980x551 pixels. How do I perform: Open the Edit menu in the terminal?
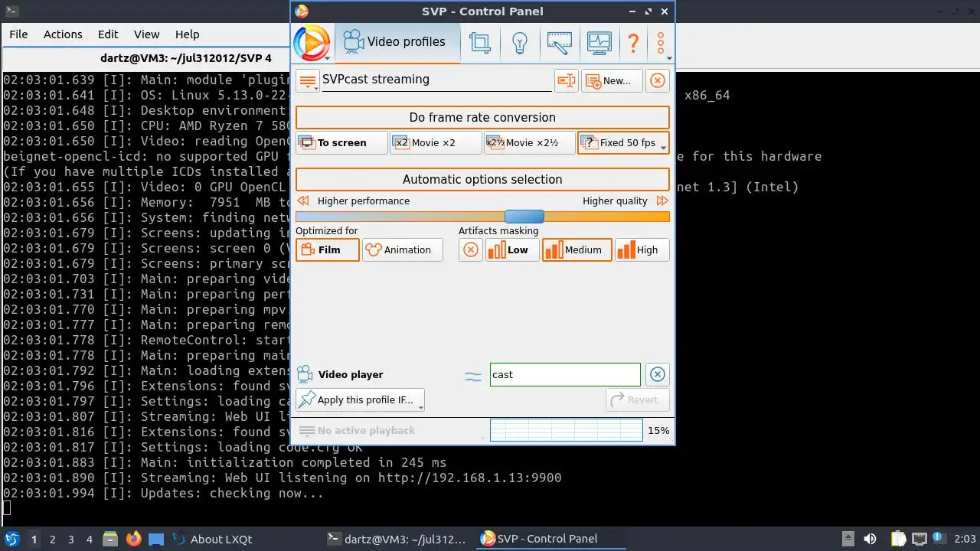coord(108,34)
